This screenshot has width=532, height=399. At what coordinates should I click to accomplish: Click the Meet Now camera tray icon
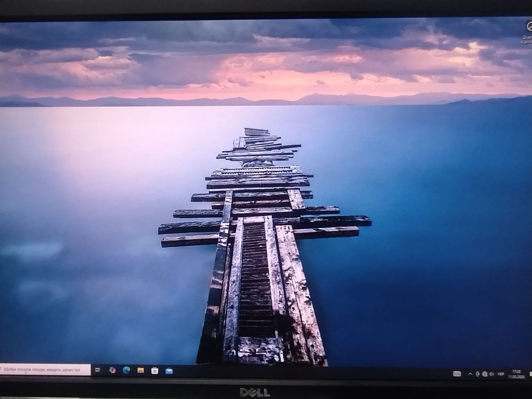[477, 374]
